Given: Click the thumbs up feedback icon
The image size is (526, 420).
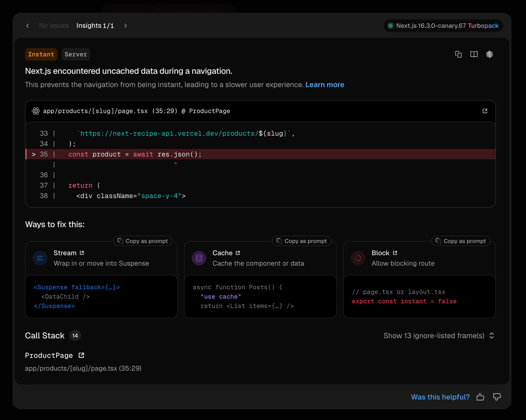Looking at the screenshot, I should pos(480,397).
